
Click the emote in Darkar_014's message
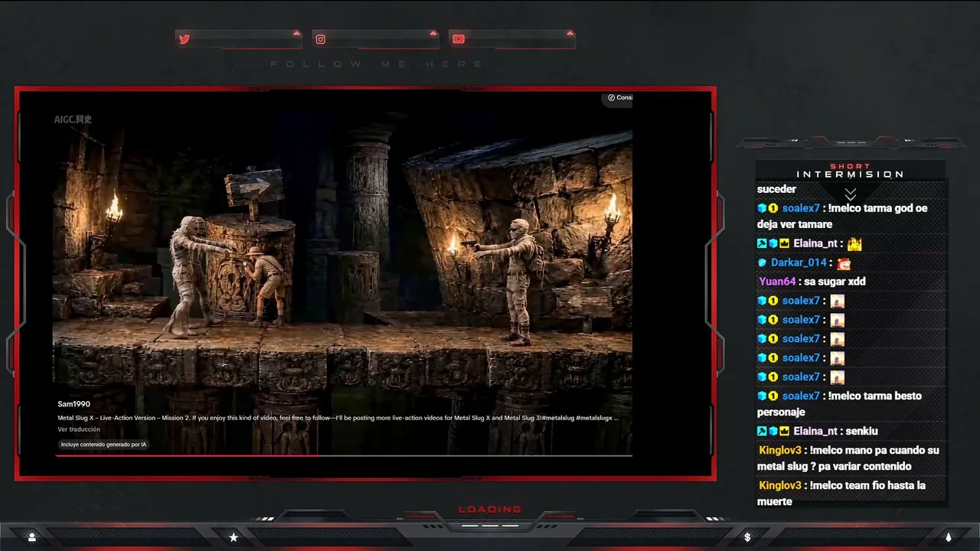[844, 263]
